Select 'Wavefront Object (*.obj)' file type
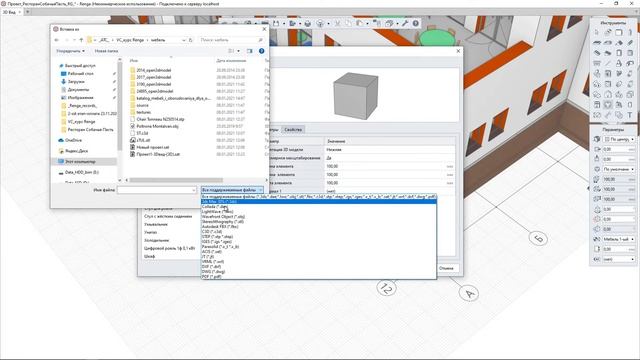Screen dimensions: 640x360 pyautogui.click(x=318, y=217)
